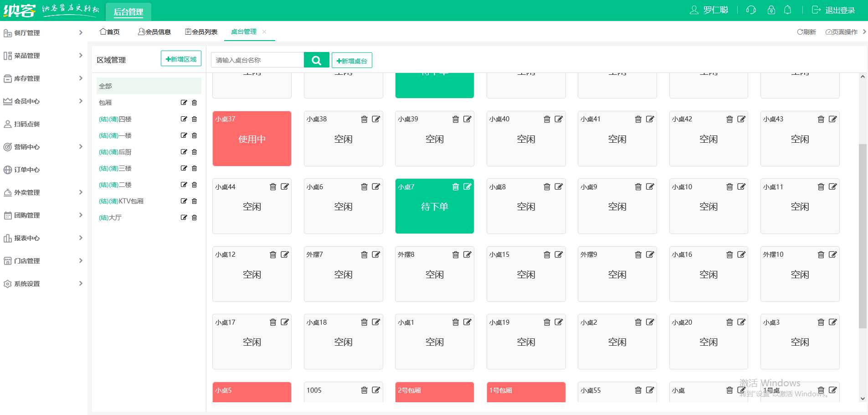The height and width of the screenshot is (415, 868).
Task: Edit the (结)(清)四楼 area
Action: (184, 119)
